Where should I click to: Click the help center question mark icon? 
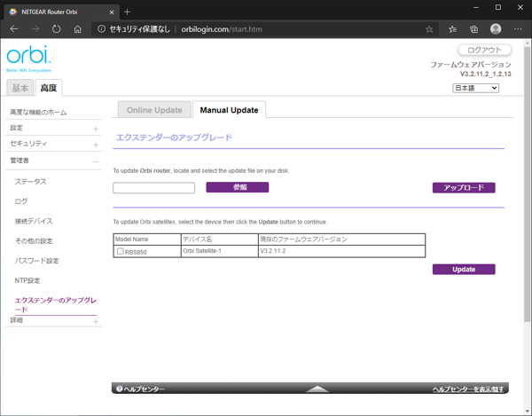[119, 389]
